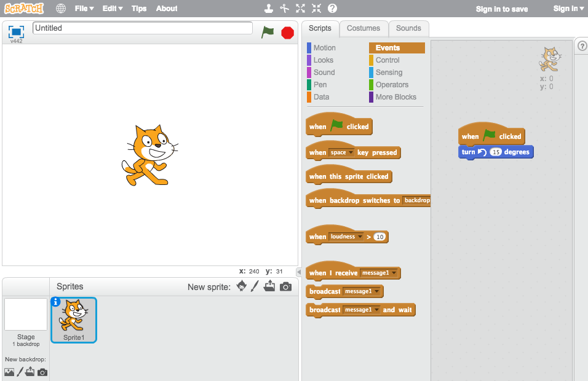Open message1 dropdown in plain broadcast block
588x381 pixels.
point(362,291)
